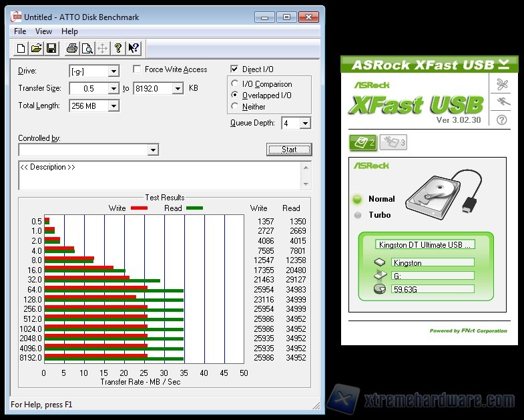
Task: Open the File menu
Action: [x=20, y=31]
